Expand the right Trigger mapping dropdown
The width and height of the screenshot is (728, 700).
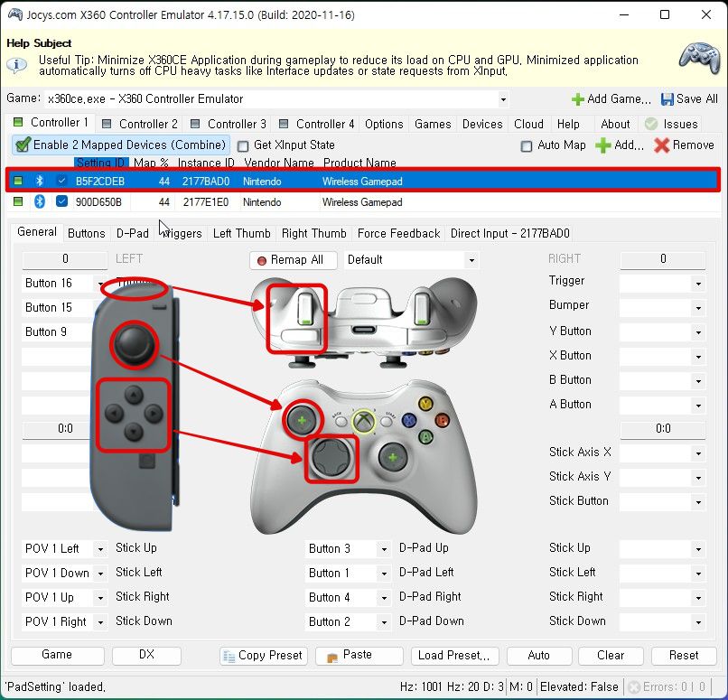698,284
